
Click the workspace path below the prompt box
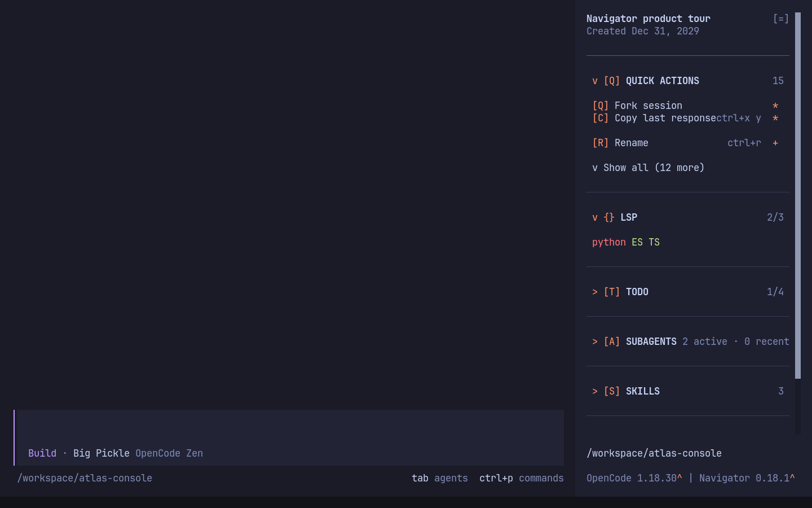(x=85, y=478)
